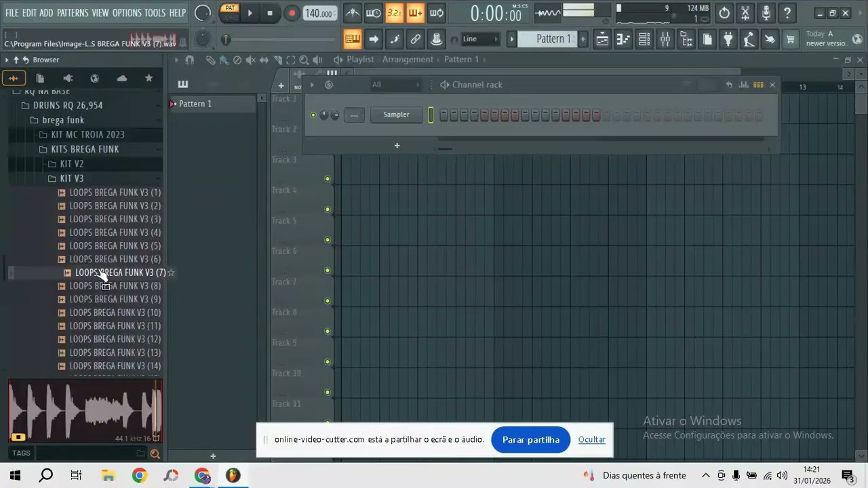Open the OPTIONS menu
The height and width of the screenshot is (488, 868).
[x=127, y=13]
